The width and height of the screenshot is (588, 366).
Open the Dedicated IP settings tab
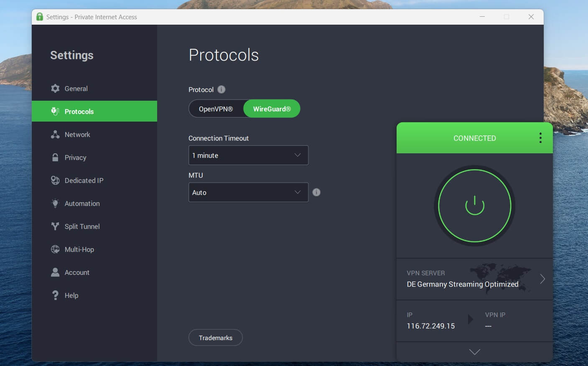84,180
